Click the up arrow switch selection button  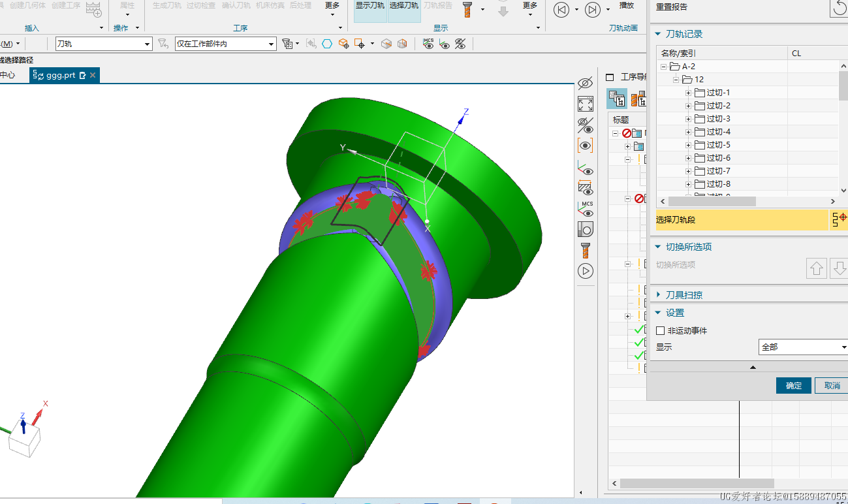click(817, 268)
